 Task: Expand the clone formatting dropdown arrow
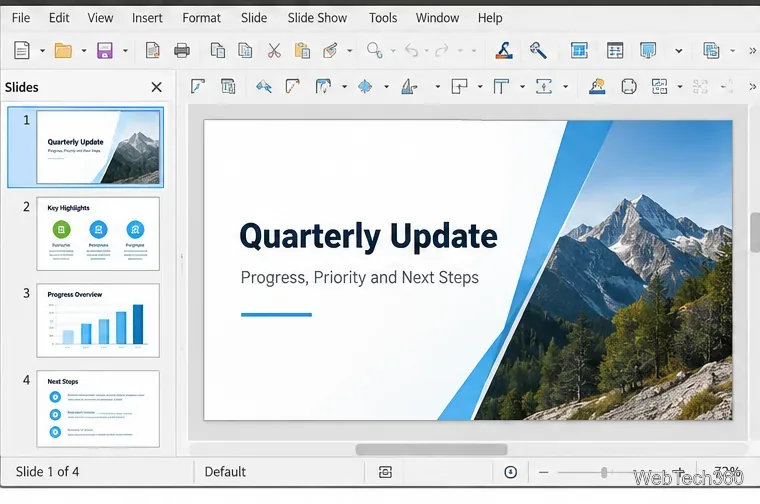click(349, 50)
